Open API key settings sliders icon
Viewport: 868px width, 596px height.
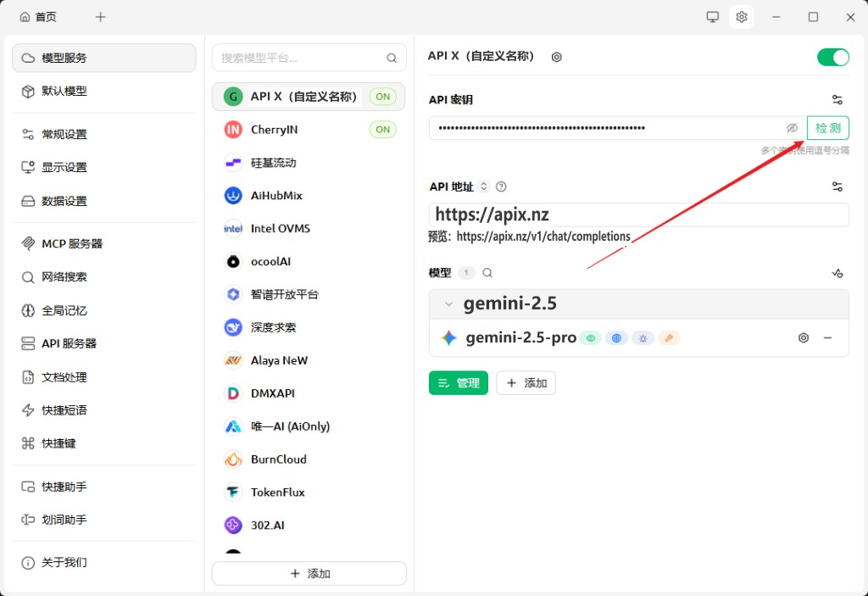point(837,100)
